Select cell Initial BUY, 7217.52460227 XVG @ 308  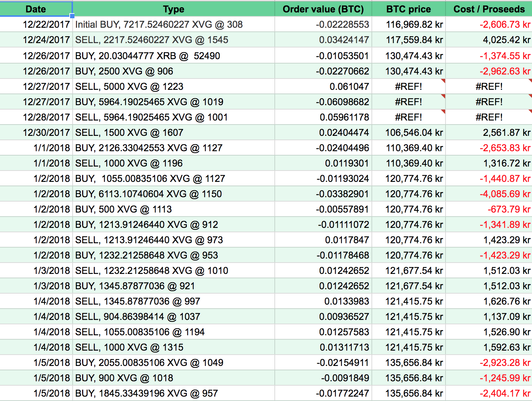point(174,24)
